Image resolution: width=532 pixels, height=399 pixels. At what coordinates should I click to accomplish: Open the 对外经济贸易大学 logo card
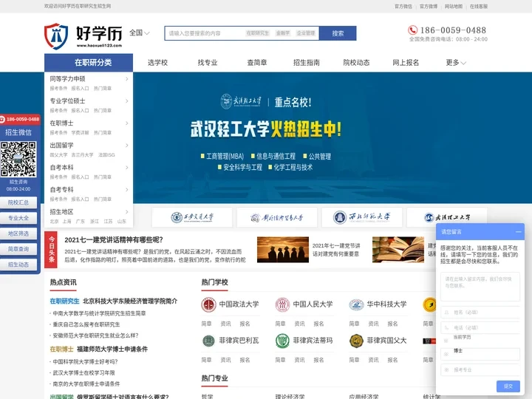point(277,217)
